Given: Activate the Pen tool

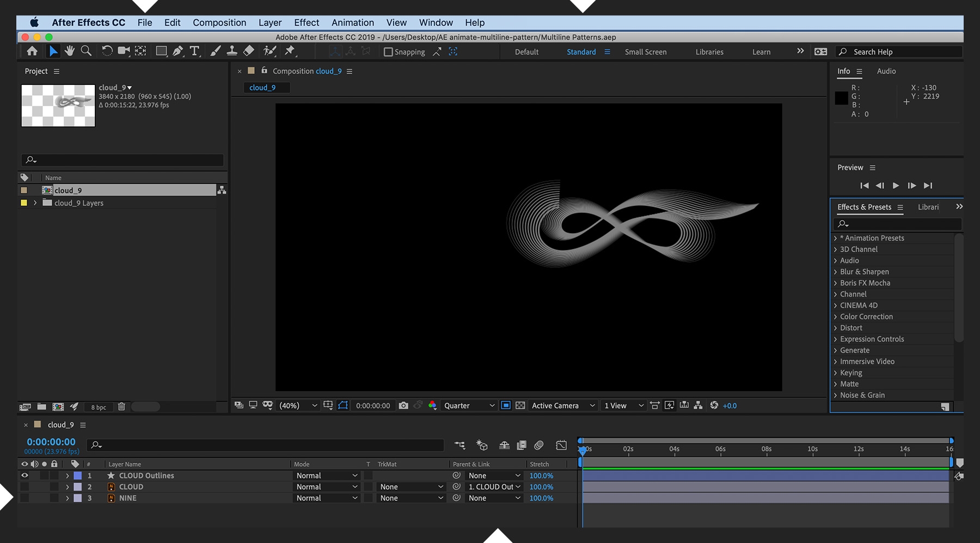Looking at the screenshot, I should [178, 51].
